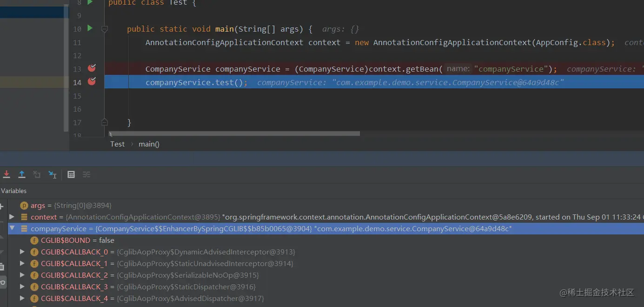This screenshot has height=307, width=644.
Task: Click the fold end marker on line 17
Action: click(x=105, y=122)
